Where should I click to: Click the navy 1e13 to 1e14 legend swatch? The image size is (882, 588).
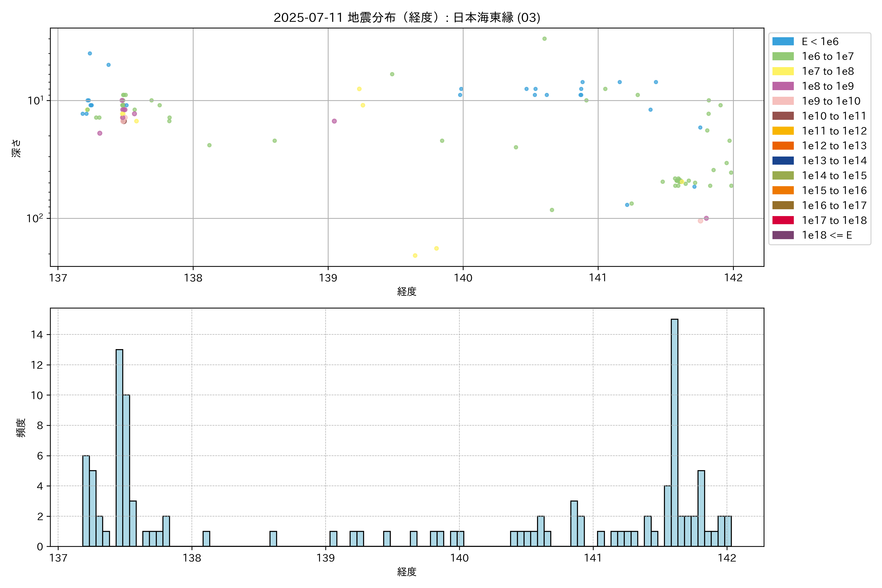[783, 160]
